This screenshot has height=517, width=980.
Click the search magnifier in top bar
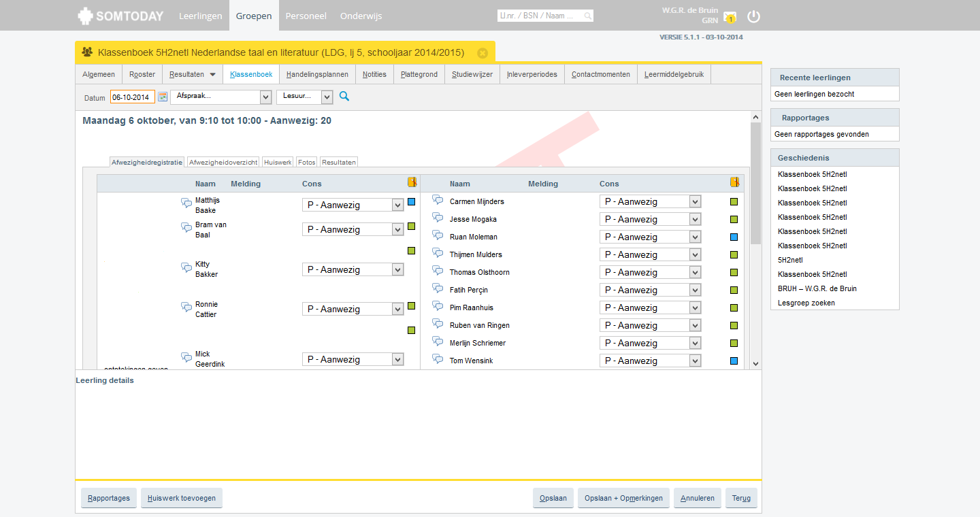(587, 16)
